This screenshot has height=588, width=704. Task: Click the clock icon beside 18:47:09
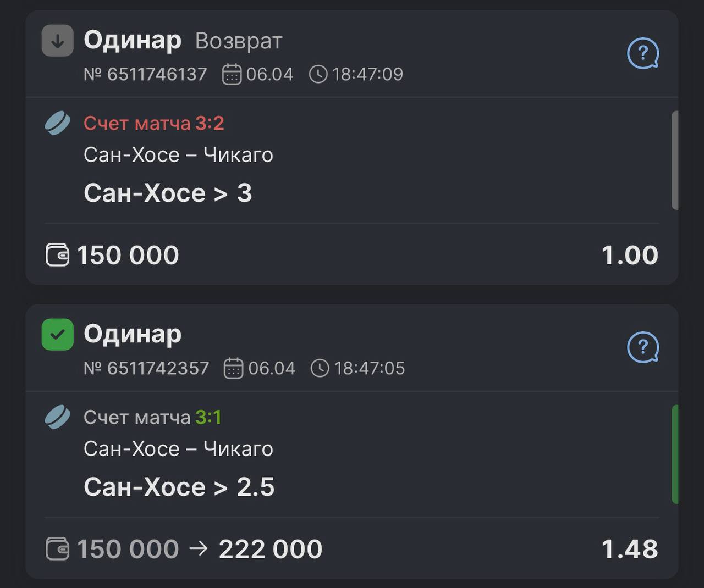coord(318,74)
